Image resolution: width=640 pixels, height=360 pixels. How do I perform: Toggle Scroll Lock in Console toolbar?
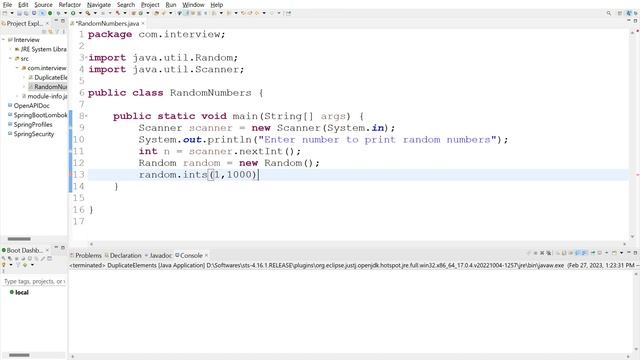tap(563, 253)
